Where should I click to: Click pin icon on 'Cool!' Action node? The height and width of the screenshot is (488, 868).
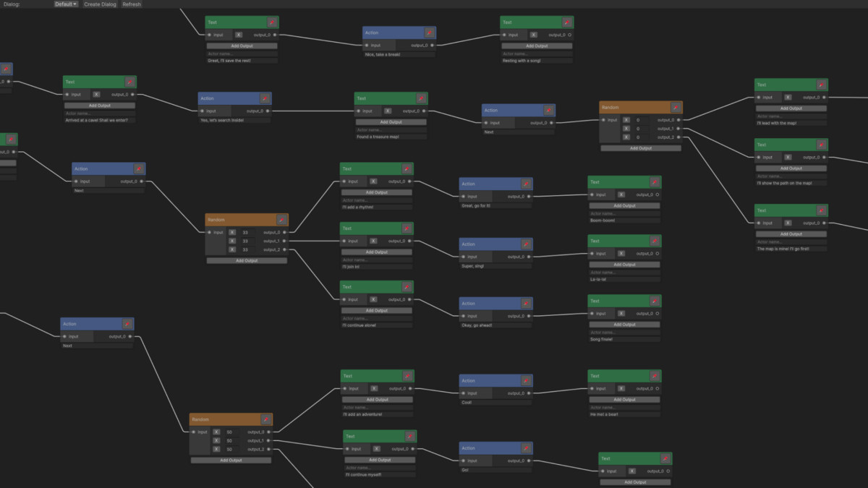pyautogui.click(x=526, y=380)
